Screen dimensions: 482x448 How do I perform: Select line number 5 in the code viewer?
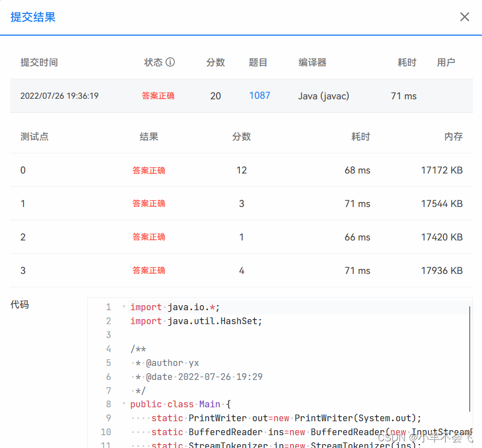(108, 363)
